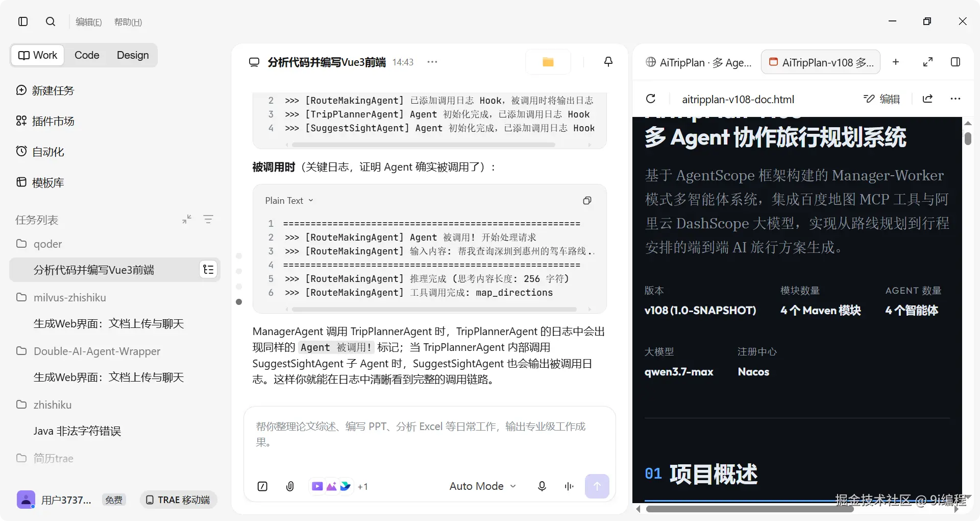The image size is (980, 521).
Task: Click the blue bird plugin icon
Action: click(346, 486)
